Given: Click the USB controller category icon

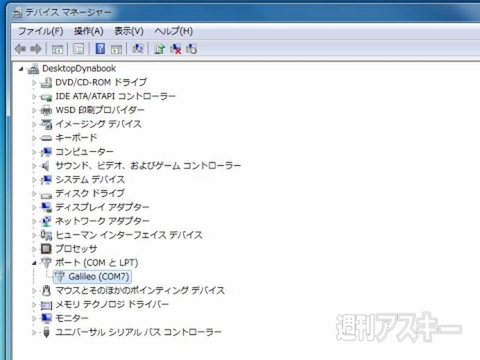Looking at the screenshot, I should coord(46,332).
